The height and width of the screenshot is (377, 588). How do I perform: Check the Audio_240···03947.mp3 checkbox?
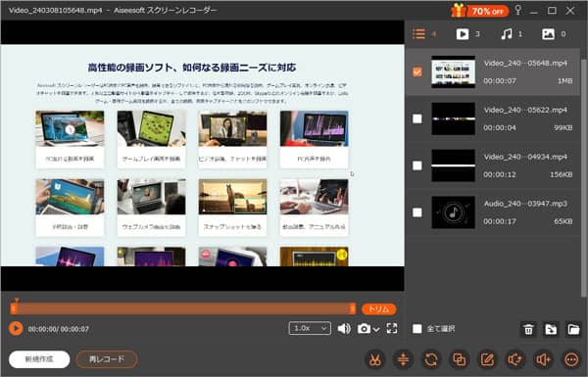pyautogui.click(x=417, y=212)
